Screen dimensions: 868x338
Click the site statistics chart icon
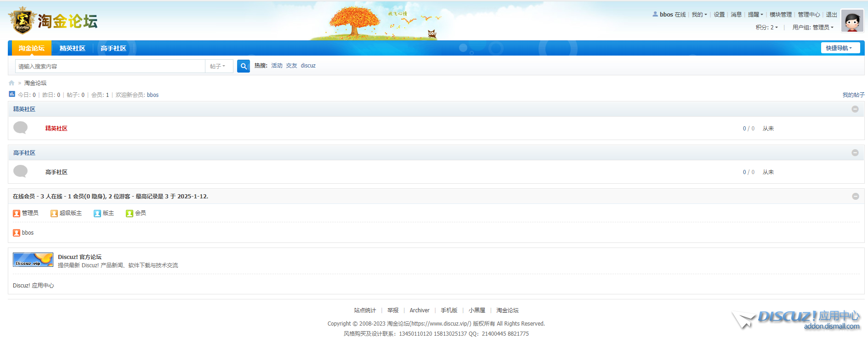click(12, 94)
